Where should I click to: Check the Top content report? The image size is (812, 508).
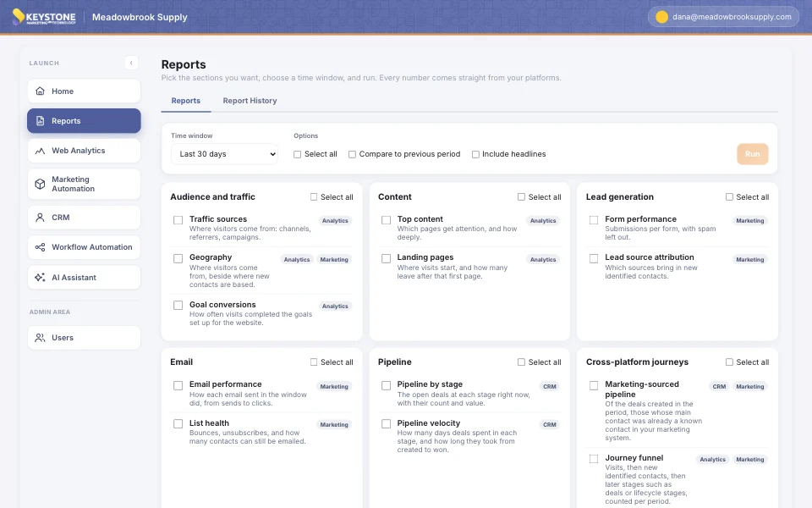point(386,220)
